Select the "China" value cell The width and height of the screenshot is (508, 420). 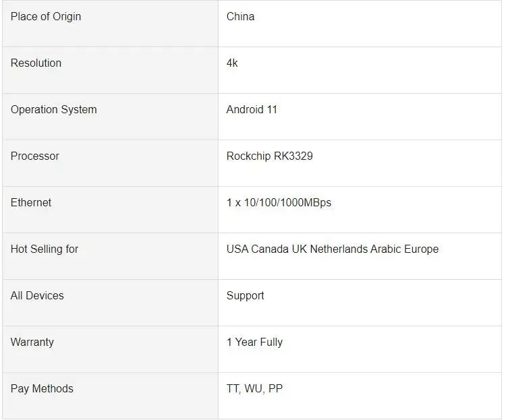pyautogui.click(x=240, y=16)
